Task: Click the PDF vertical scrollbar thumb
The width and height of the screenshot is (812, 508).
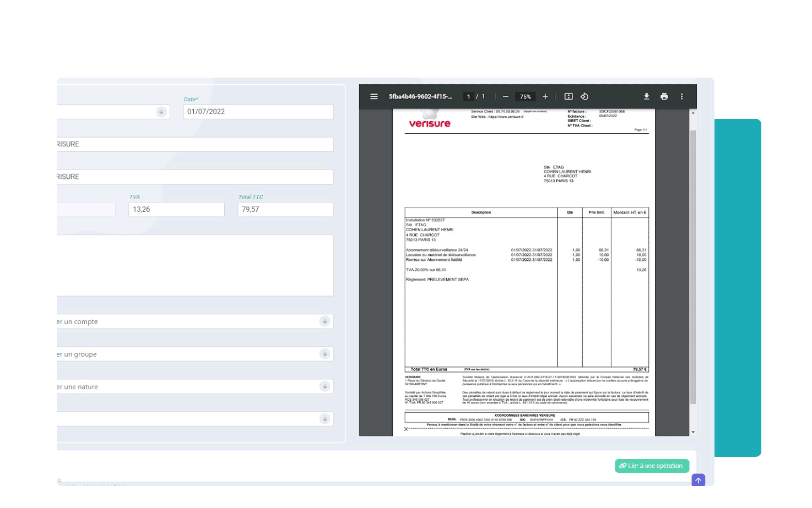Action: click(x=693, y=267)
